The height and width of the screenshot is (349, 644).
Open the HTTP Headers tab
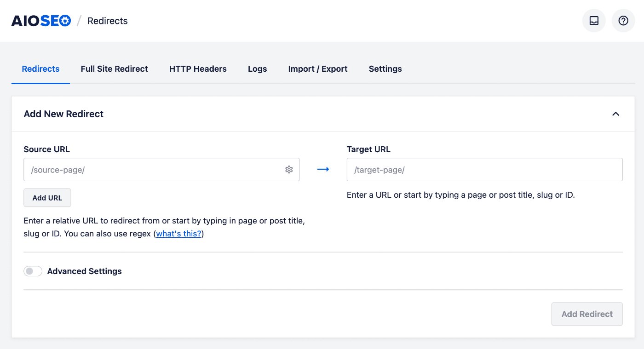[x=198, y=69]
